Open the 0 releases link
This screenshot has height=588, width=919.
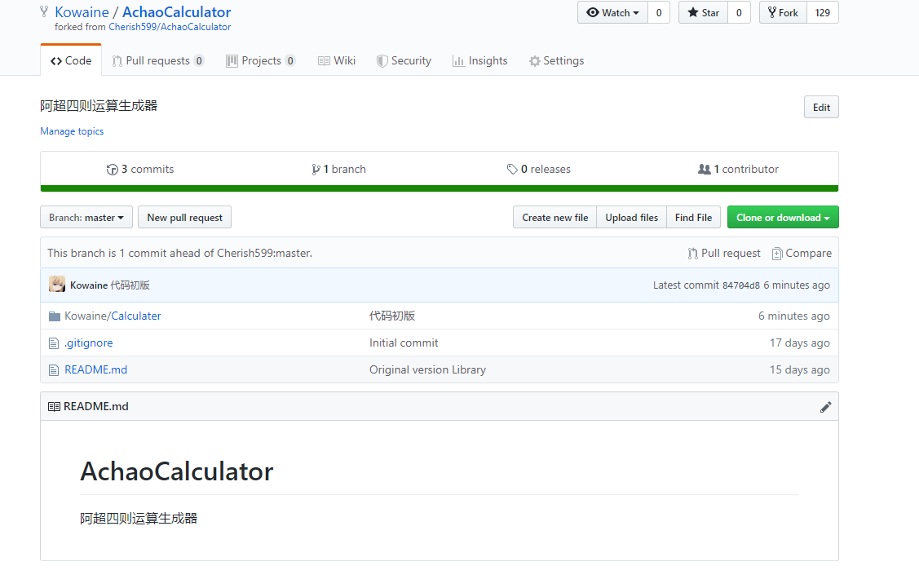539,170
